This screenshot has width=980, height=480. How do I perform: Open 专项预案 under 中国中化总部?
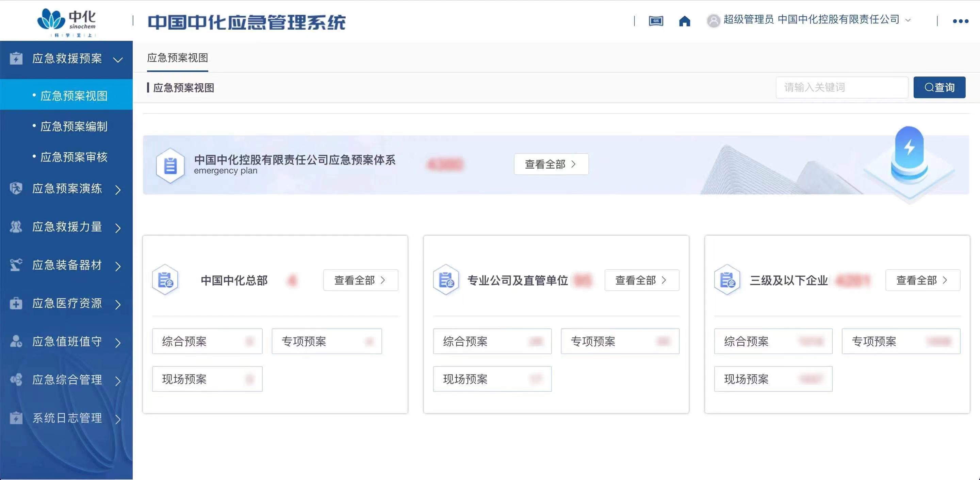[327, 341]
